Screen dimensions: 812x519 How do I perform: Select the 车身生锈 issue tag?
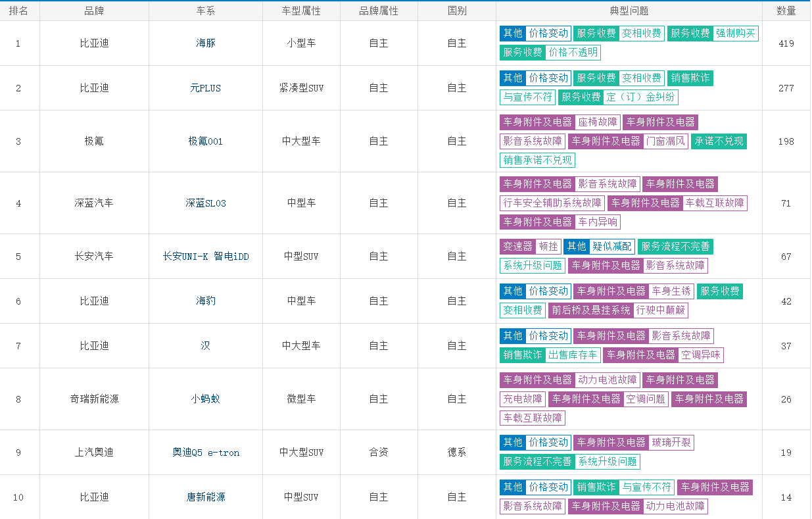point(671,291)
